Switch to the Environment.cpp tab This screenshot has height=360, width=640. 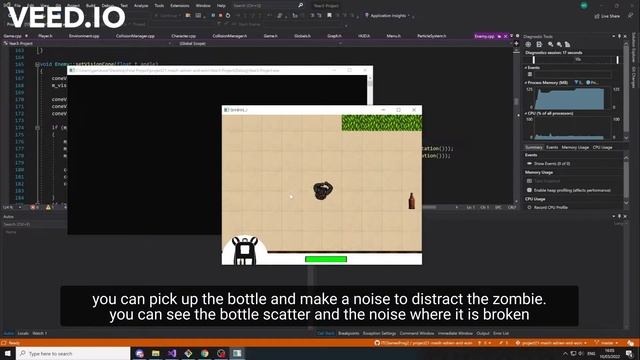pyautogui.click(x=84, y=36)
